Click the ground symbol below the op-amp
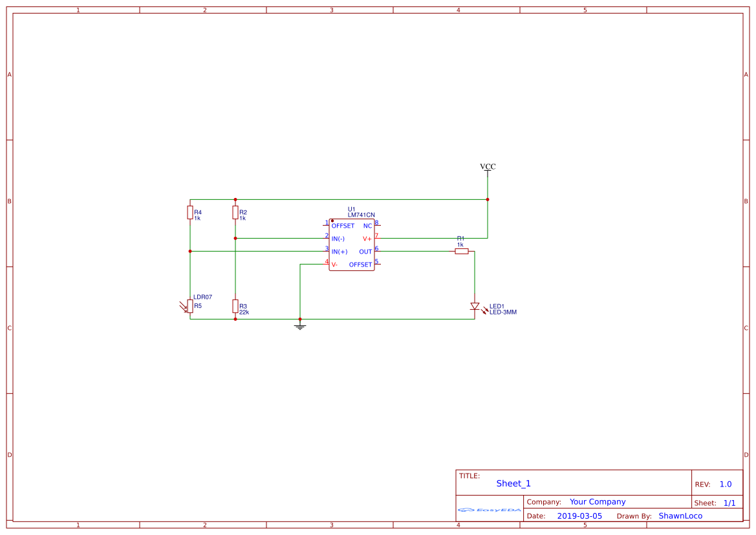Viewport: 756px width, 535px height. coord(299,325)
